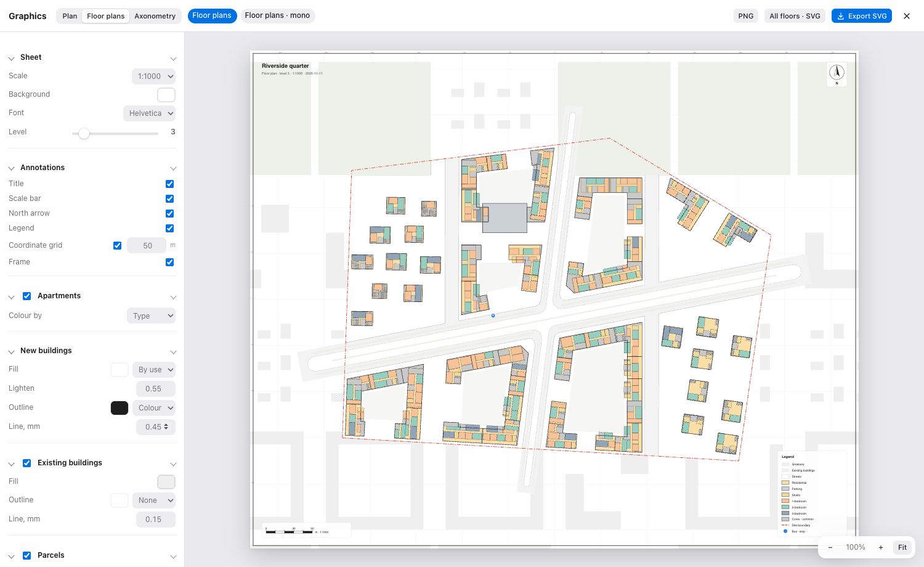Click the north arrow compass on the sheet
Screen dimensions: 924x567
tap(837, 73)
